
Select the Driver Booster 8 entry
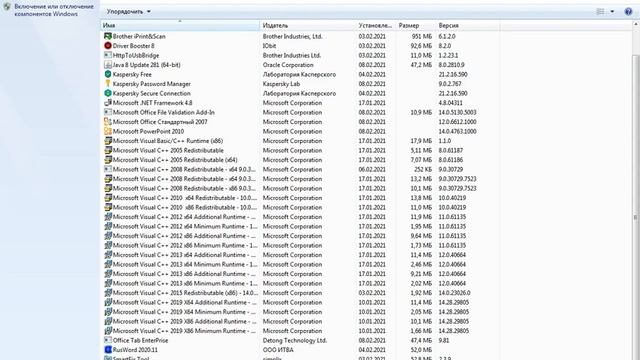pos(133,46)
